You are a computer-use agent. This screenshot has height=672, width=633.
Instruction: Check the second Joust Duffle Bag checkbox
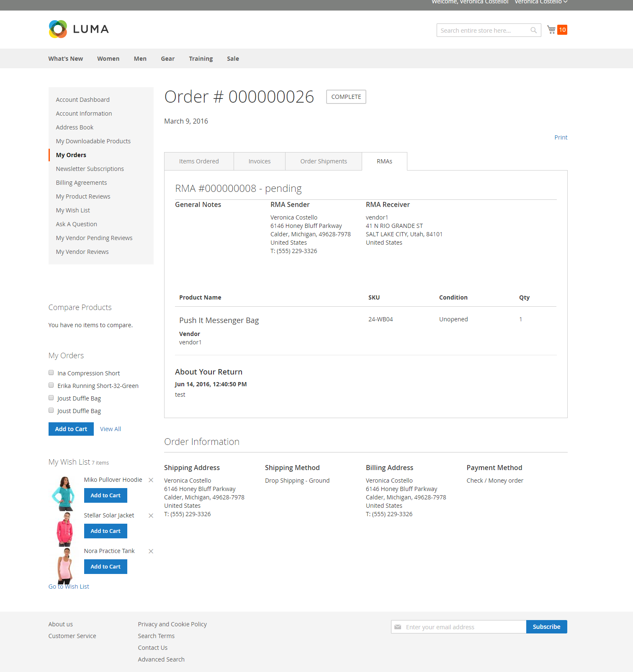click(x=51, y=410)
